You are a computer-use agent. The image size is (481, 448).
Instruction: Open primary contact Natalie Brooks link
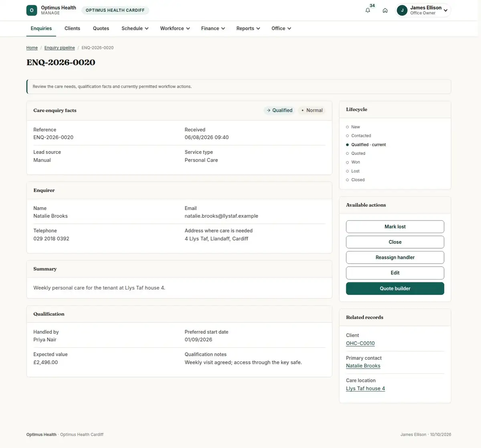[x=363, y=366]
